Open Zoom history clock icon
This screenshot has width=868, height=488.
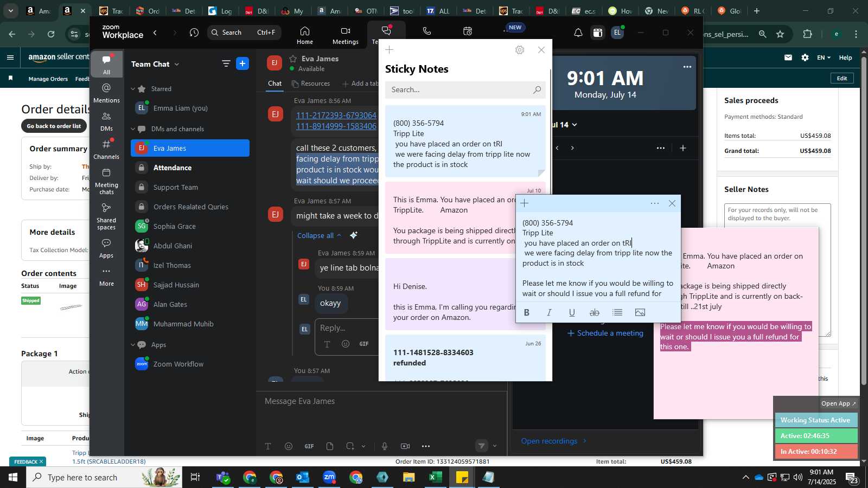[x=194, y=33]
